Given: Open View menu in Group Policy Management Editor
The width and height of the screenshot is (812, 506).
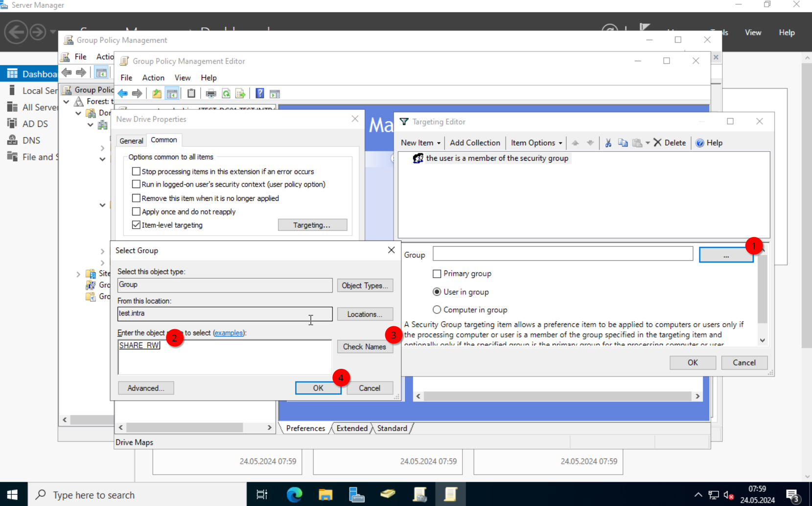Looking at the screenshot, I should 183,77.
